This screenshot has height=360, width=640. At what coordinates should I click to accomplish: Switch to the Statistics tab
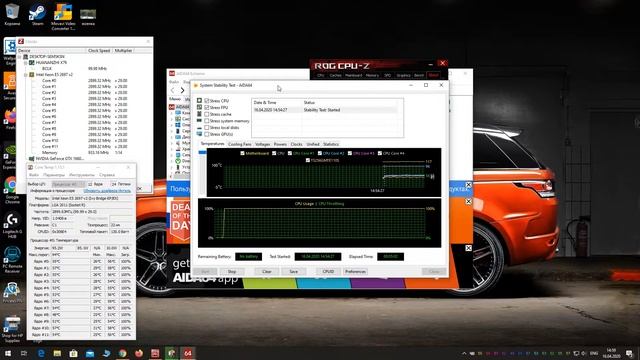[x=331, y=144]
